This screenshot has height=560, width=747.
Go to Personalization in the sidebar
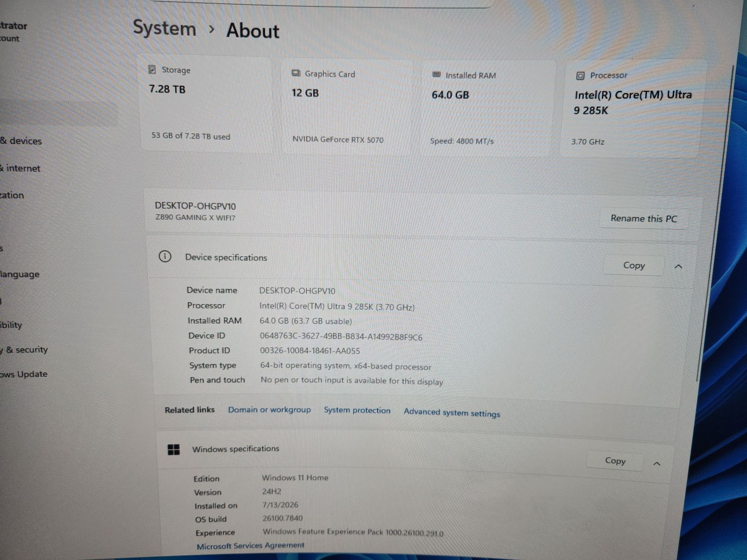[12, 195]
